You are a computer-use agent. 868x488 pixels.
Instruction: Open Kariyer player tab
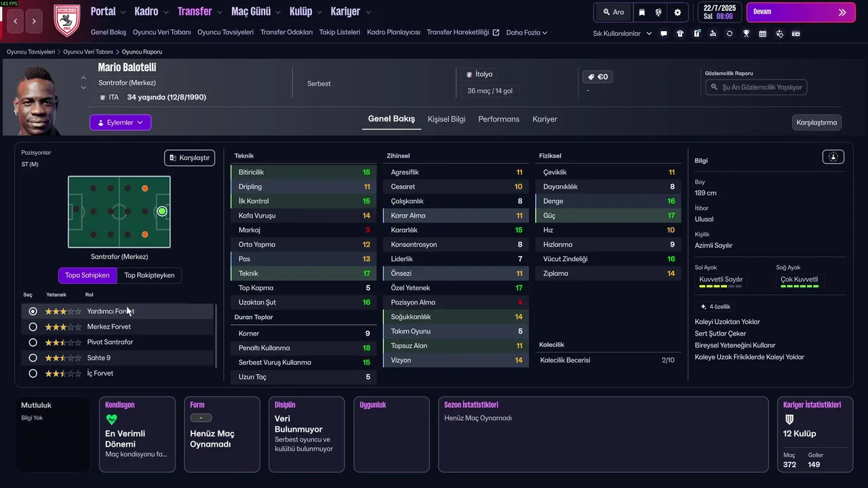(545, 119)
